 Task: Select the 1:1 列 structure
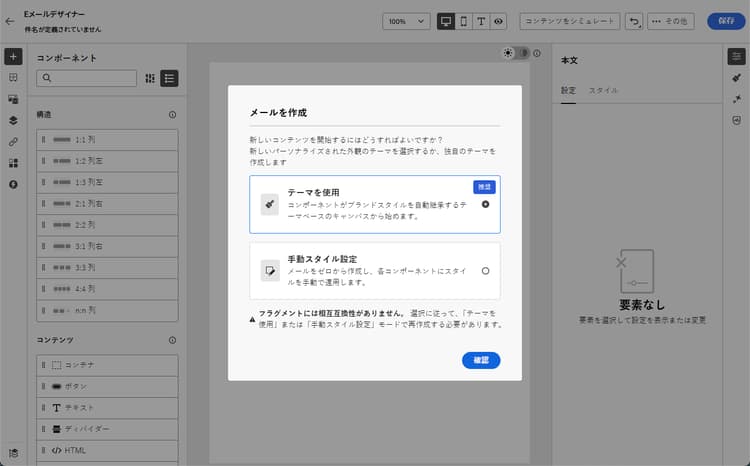107,140
